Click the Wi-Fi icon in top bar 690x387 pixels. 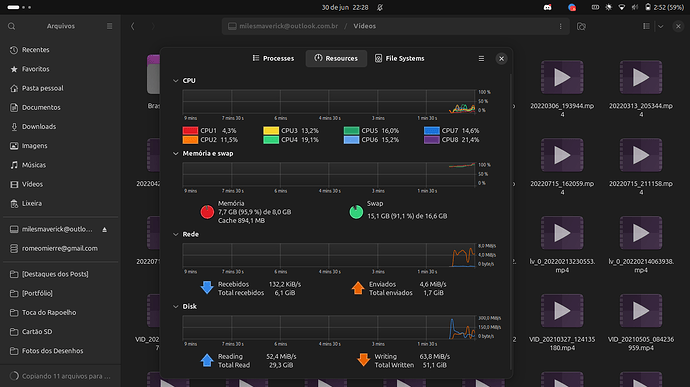click(622, 7)
